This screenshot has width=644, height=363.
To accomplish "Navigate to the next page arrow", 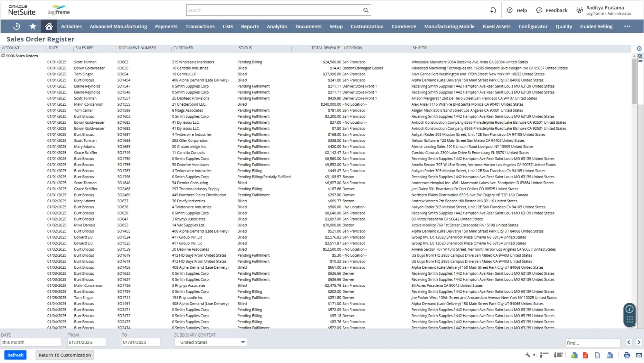I will [639, 342].
